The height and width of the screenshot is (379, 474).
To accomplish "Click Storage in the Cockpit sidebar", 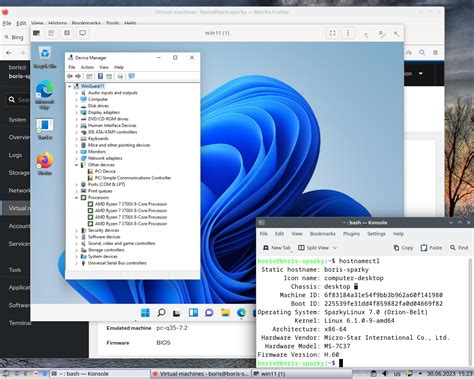I will click(15, 173).
